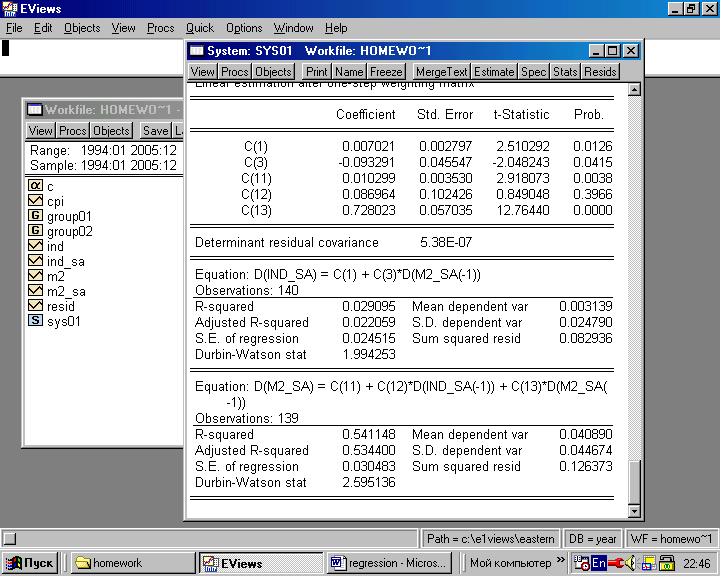This screenshot has height=576, width=720.
Task: Click the R-squared value 0.541148
Action: pos(368,434)
